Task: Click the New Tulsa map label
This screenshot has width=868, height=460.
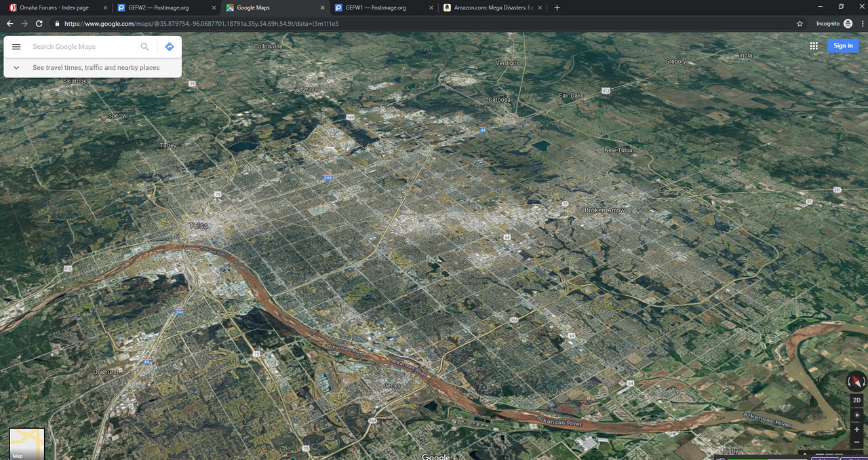Action: [x=618, y=150]
